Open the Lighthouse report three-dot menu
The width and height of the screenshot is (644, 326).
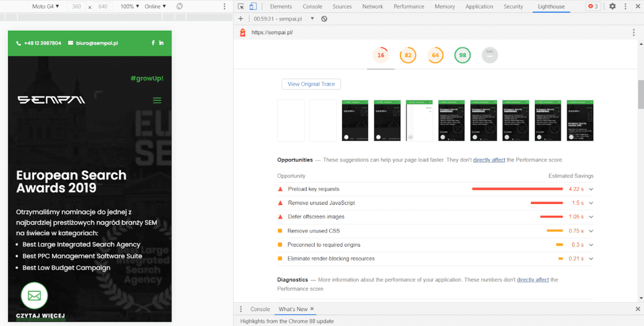(633, 32)
